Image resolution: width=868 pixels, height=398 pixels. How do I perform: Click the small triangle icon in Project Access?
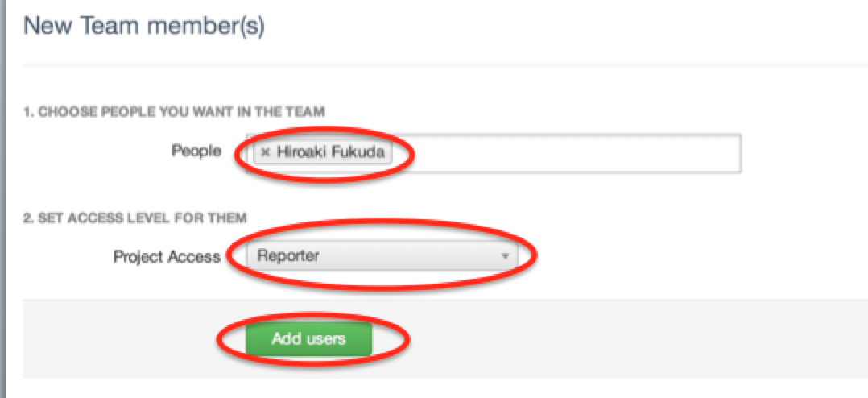click(504, 257)
